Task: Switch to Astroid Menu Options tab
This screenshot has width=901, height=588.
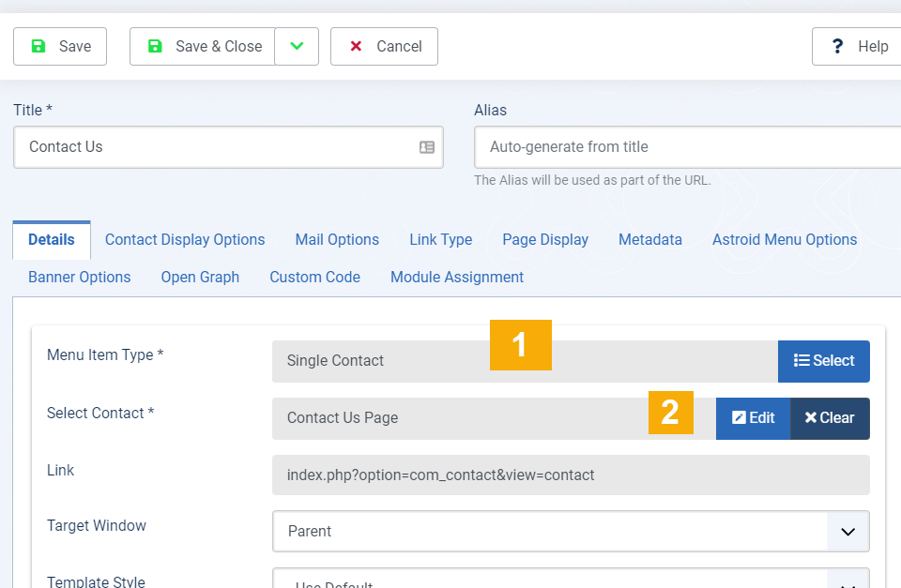Action: pyautogui.click(x=785, y=240)
